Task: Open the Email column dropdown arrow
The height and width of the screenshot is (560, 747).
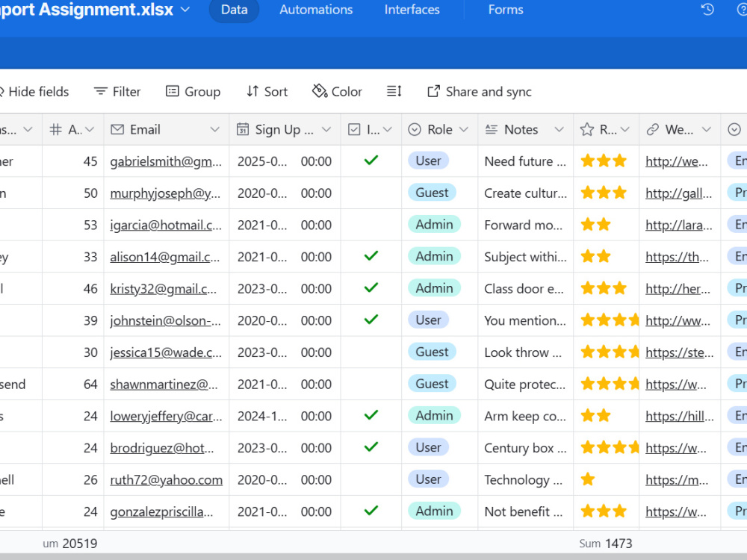Action: tap(215, 129)
